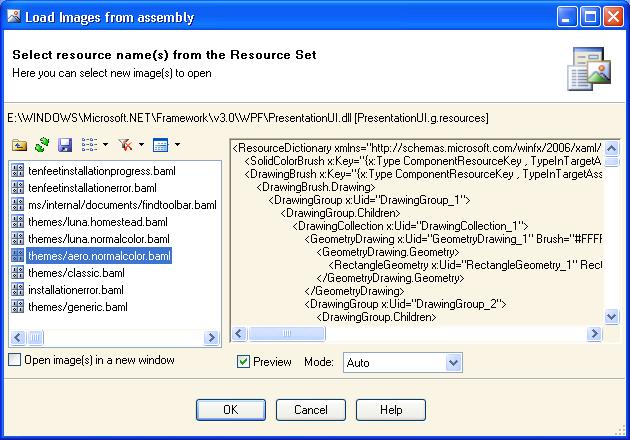Select installationerror.baml item

point(76,290)
